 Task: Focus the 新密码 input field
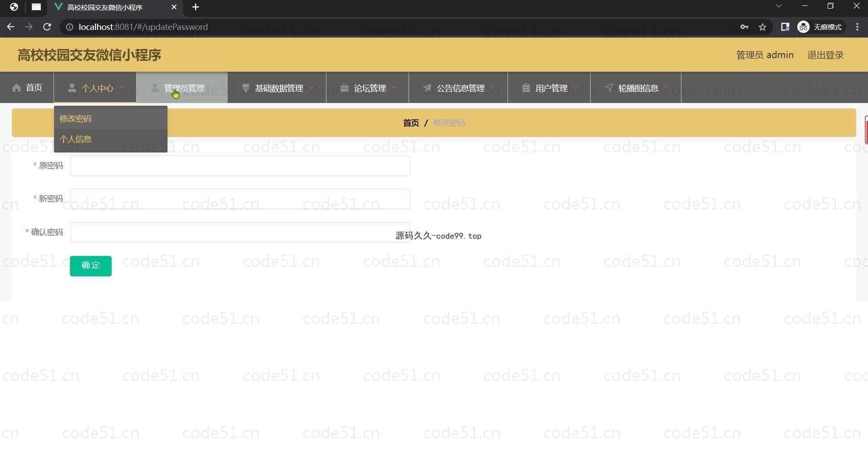coord(240,199)
